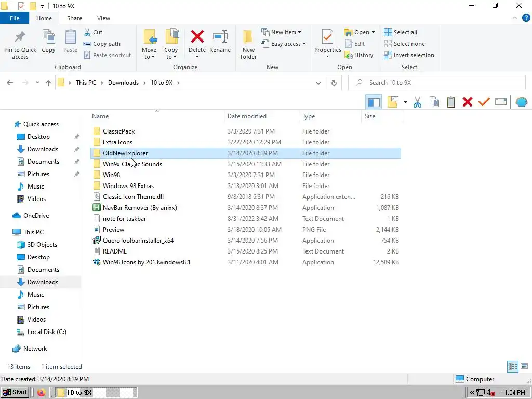Viewport: 532px width, 399px height.
Task: Click the volume icon in system tray
Action: click(x=490, y=393)
